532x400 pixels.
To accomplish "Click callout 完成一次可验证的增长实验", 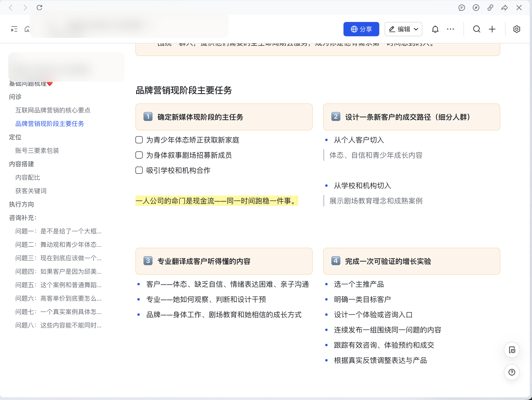I will coord(412,261).
